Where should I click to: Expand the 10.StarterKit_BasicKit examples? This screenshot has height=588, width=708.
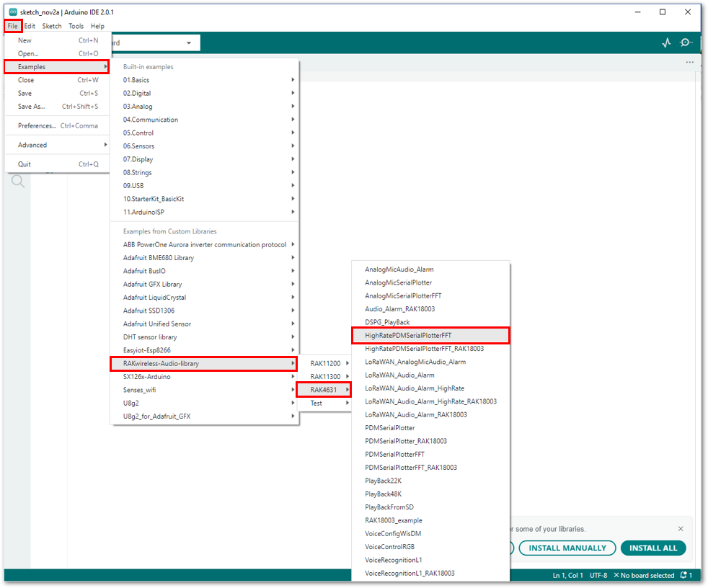(205, 199)
